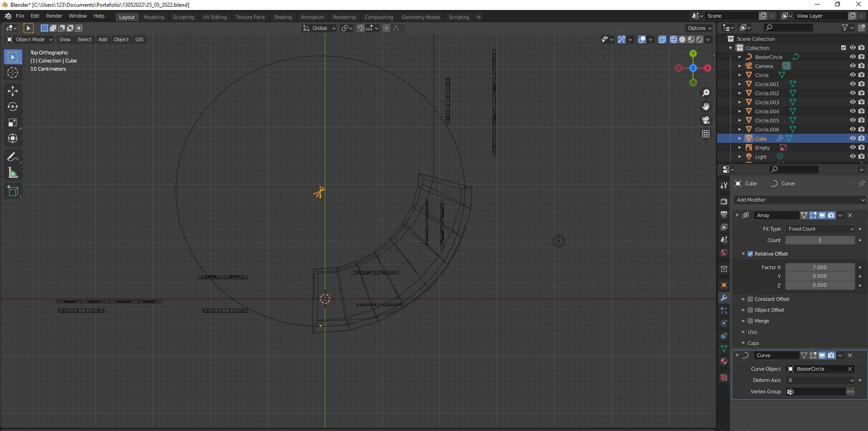Click the Vertex Group field
868x431 pixels.
coord(816,392)
